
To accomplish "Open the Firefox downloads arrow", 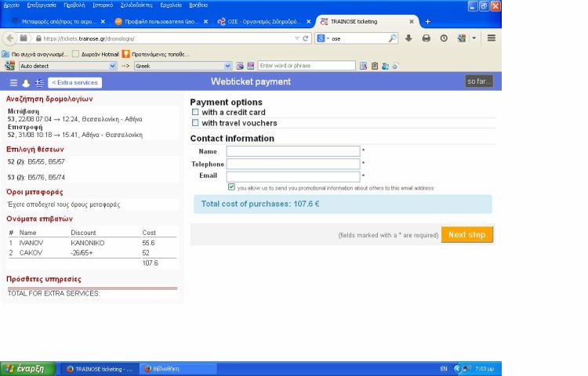I will pyautogui.click(x=408, y=38).
